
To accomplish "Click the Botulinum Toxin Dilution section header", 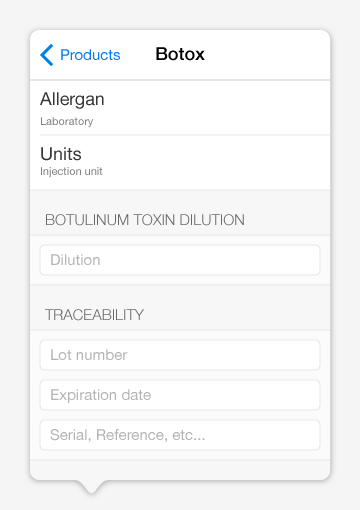I will point(145,220).
